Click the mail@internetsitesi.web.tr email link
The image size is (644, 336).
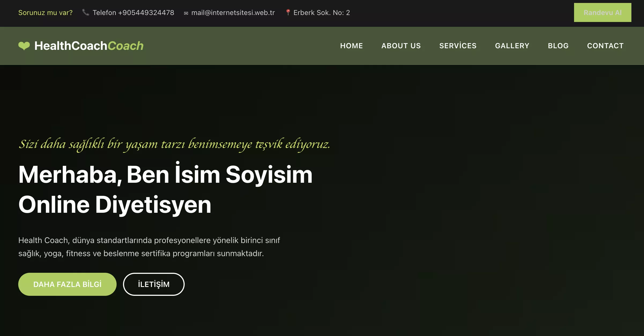click(233, 13)
